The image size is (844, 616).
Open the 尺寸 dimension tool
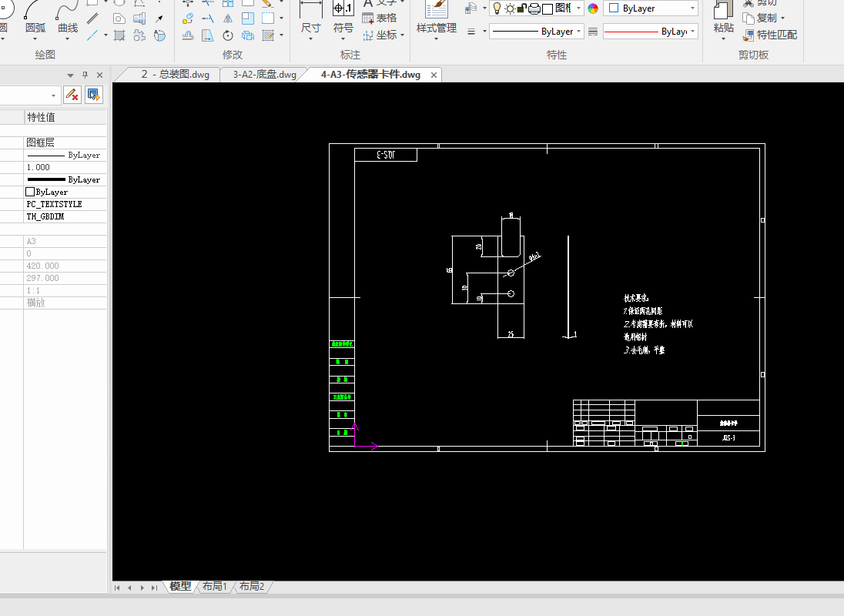(x=310, y=18)
